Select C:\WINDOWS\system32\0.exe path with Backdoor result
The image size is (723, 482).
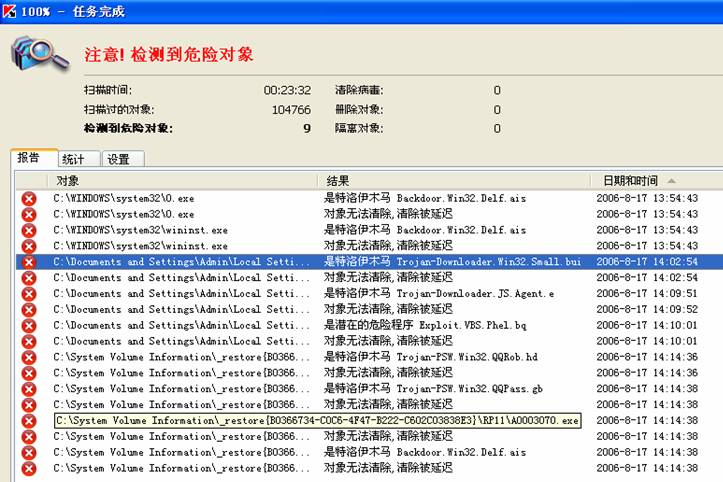[x=124, y=198]
